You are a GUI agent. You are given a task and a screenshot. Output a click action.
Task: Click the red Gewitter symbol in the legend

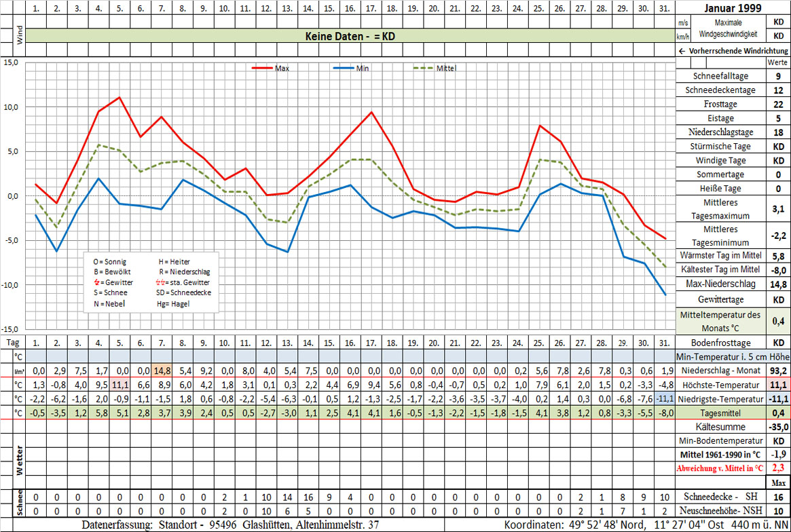coord(96,282)
